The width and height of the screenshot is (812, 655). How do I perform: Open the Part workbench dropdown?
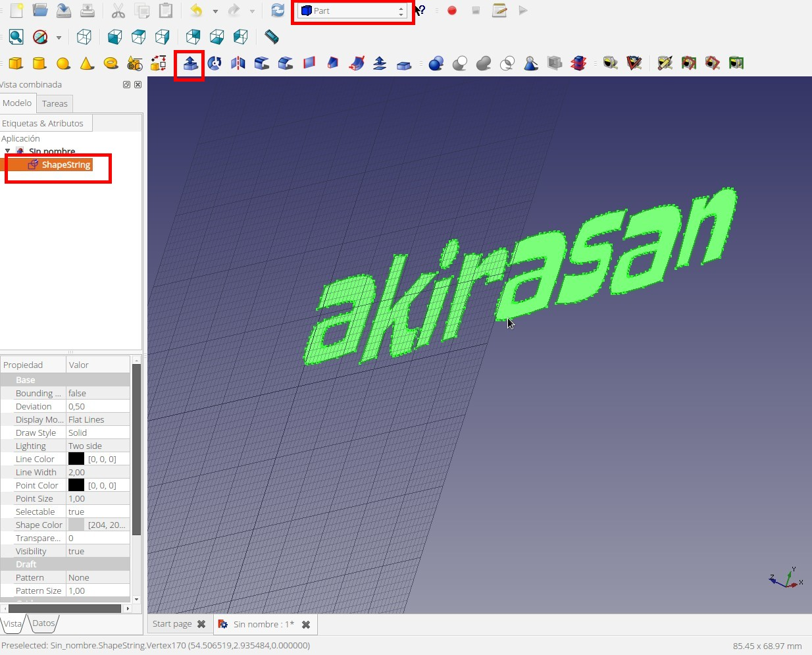tap(352, 11)
